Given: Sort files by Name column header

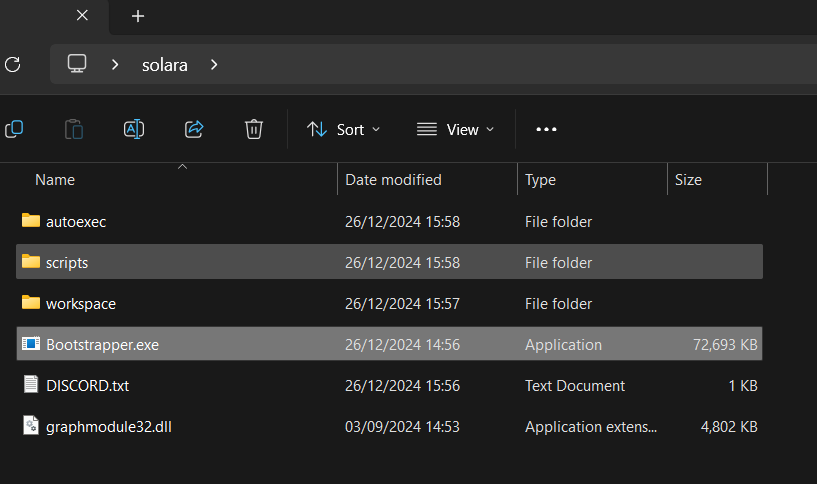Looking at the screenshot, I should 55,180.
